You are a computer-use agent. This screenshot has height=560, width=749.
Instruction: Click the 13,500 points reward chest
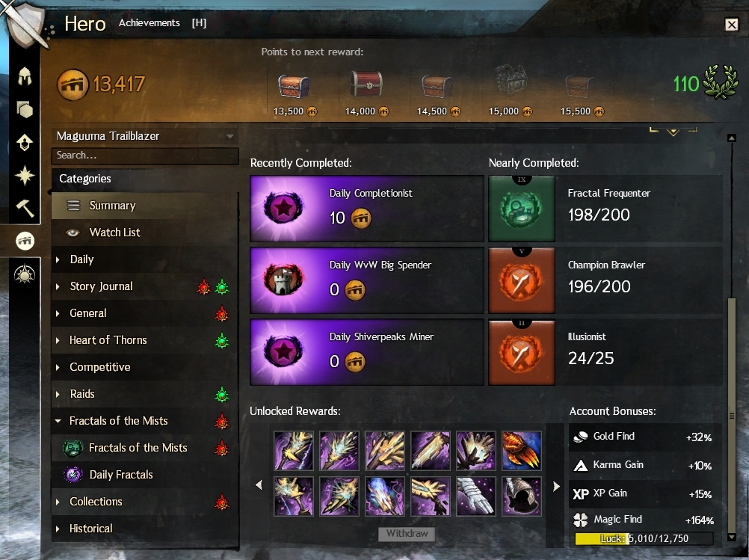pyautogui.click(x=295, y=87)
